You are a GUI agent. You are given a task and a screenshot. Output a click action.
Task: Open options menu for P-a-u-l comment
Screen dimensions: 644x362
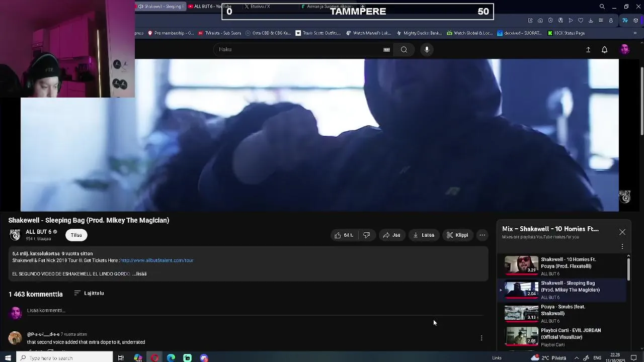(x=481, y=338)
